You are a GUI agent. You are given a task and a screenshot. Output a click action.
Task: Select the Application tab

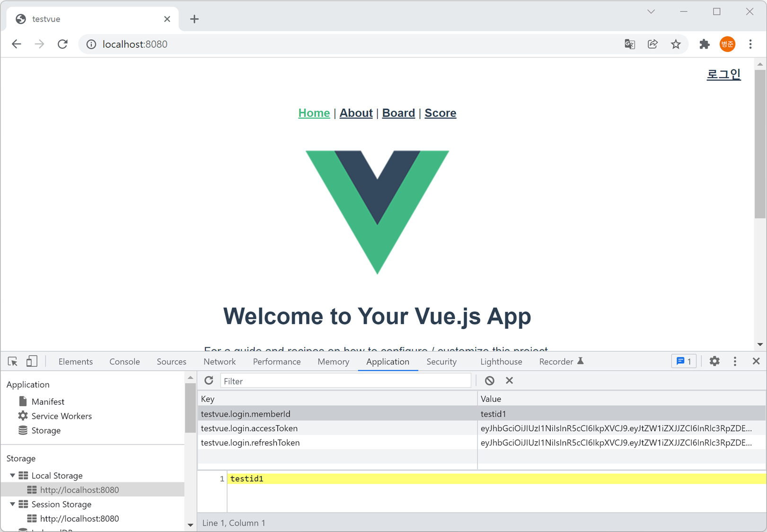click(388, 362)
